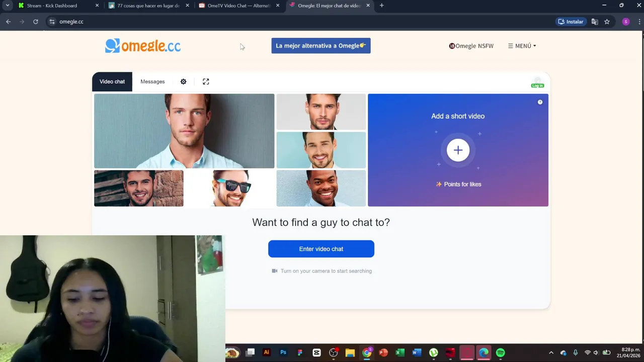The height and width of the screenshot is (362, 644).
Task: Bookmark this page with the star icon
Action: coord(607,22)
